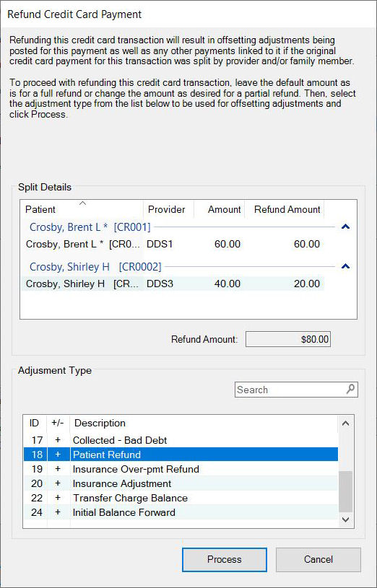377x588 pixels.
Task: Collapse the Crosby, Brent L group
Action: (345, 227)
